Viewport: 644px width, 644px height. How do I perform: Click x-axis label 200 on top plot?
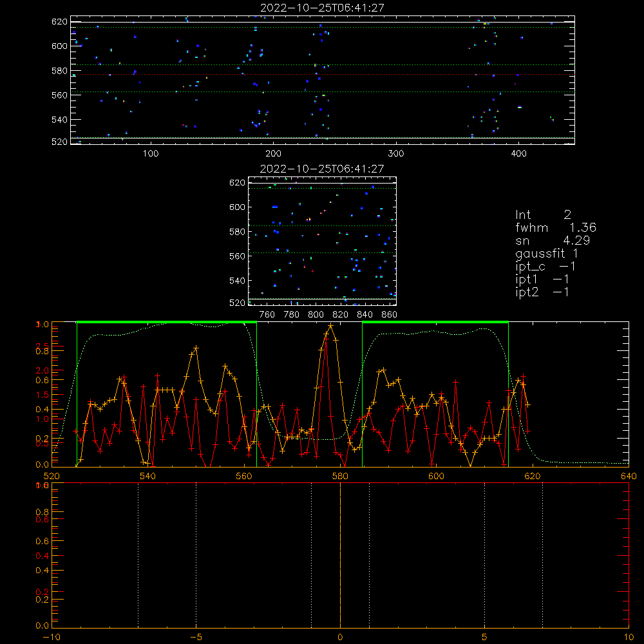[273, 154]
